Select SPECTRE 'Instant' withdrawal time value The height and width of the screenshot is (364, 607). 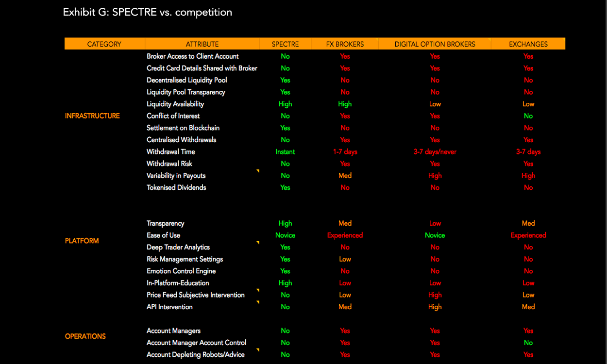[x=285, y=152]
